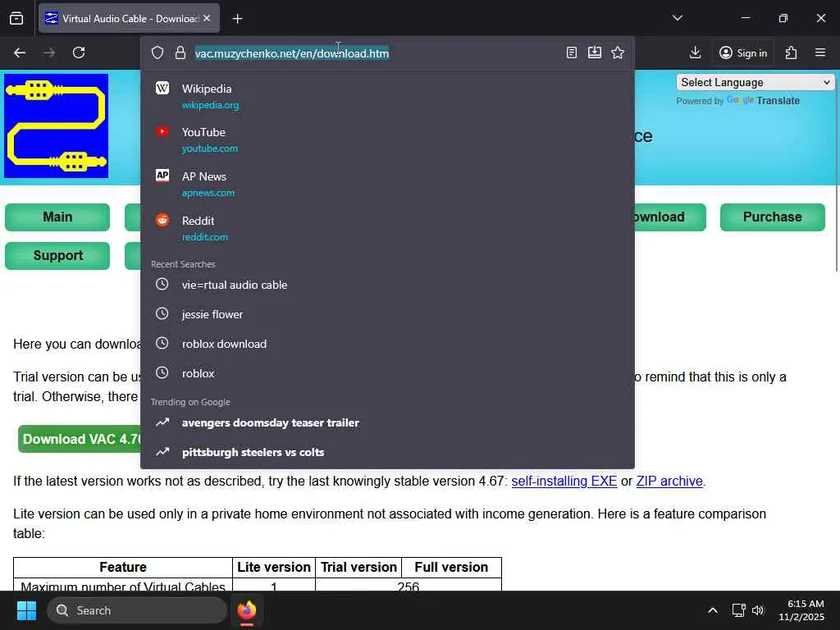Image resolution: width=840 pixels, height=630 pixels.
Task: Select the YouTube suggestion
Action: tap(387, 139)
